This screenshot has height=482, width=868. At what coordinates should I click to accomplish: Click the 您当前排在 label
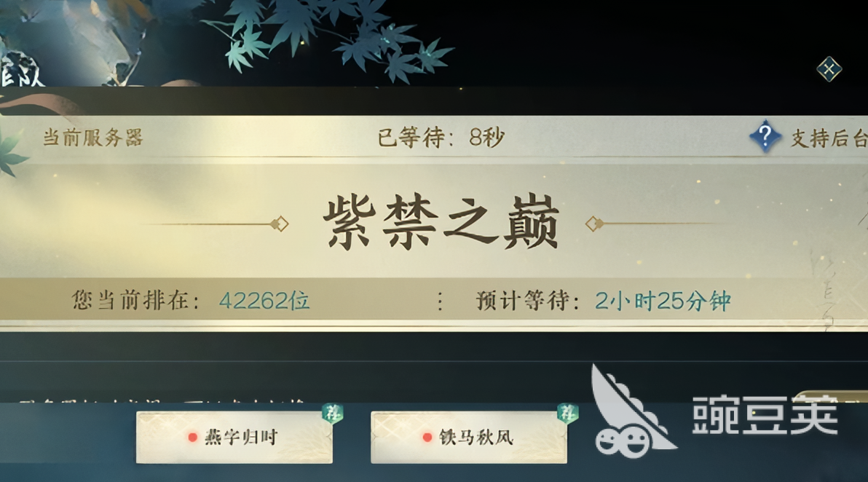(135, 301)
